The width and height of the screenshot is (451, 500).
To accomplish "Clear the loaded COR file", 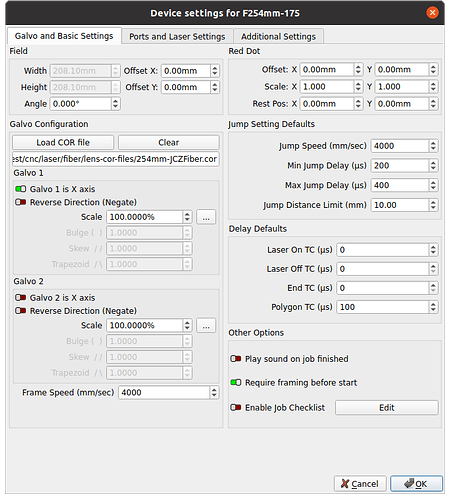I will coord(169,142).
